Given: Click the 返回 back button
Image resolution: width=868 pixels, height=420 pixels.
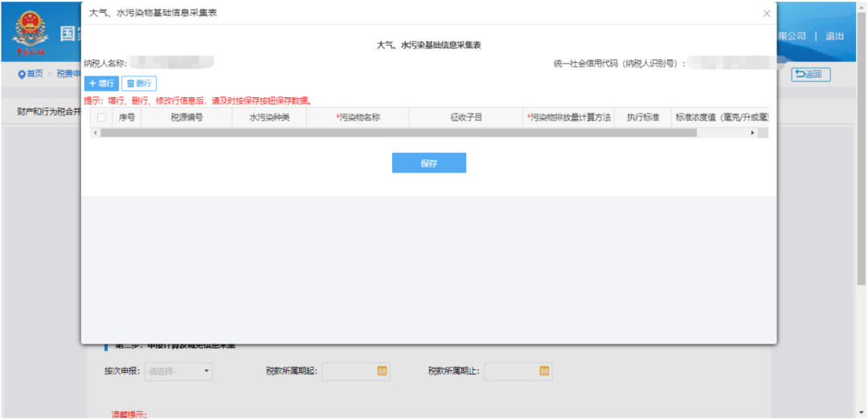Looking at the screenshot, I should click(x=811, y=74).
